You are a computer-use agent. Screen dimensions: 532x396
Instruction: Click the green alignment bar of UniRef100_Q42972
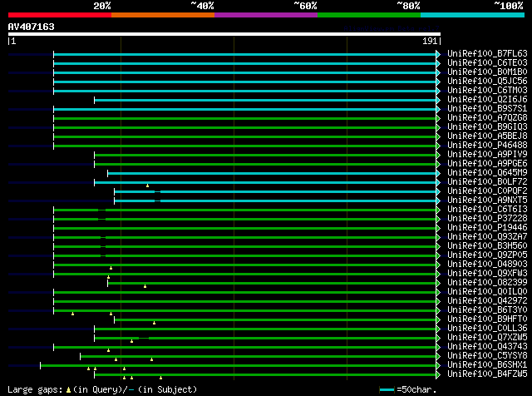coord(245,302)
